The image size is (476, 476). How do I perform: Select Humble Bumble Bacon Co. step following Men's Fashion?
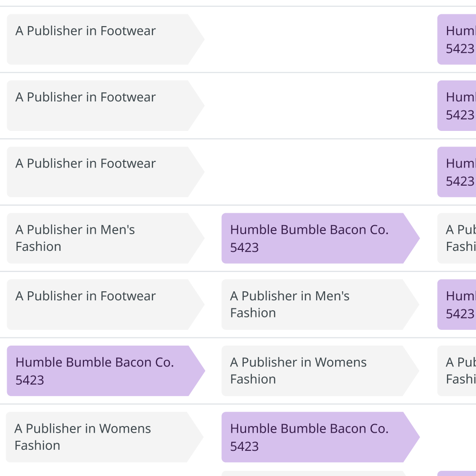(314, 238)
